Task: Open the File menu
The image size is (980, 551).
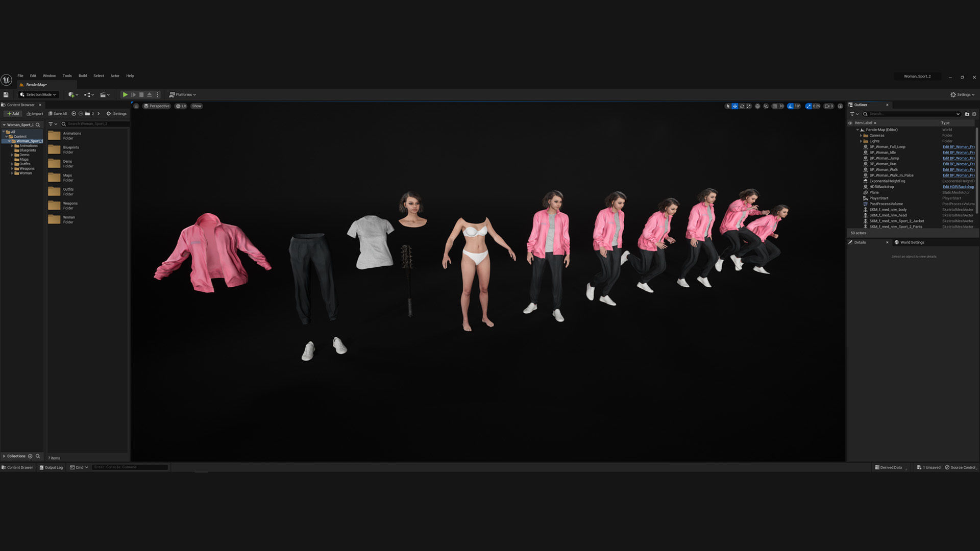Action: [20, 76]
